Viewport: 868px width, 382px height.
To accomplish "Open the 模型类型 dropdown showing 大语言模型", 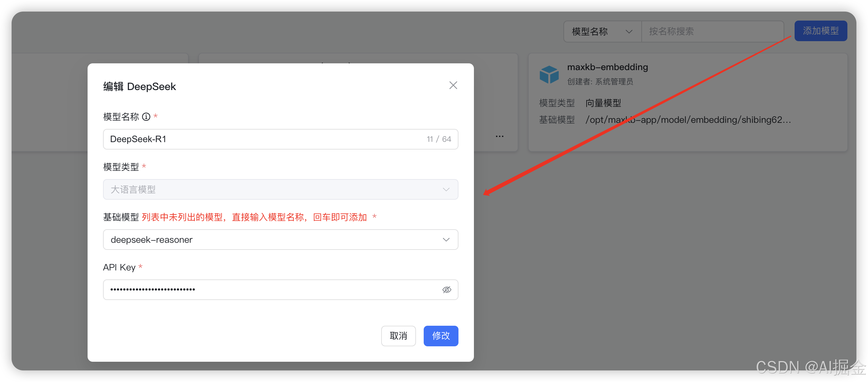I will coord(280,189).
